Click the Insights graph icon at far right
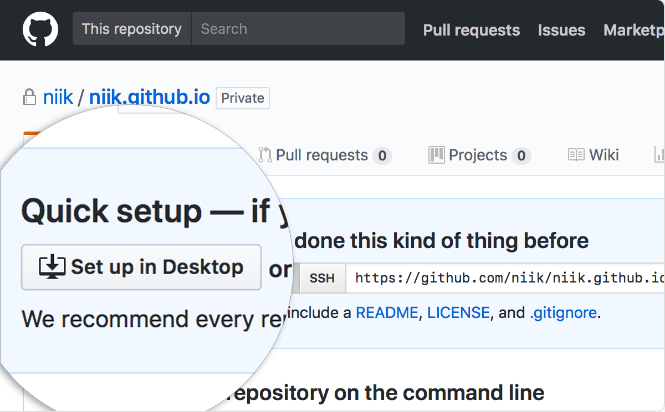This screenshot has height=412, width=665. click(659, 155)
